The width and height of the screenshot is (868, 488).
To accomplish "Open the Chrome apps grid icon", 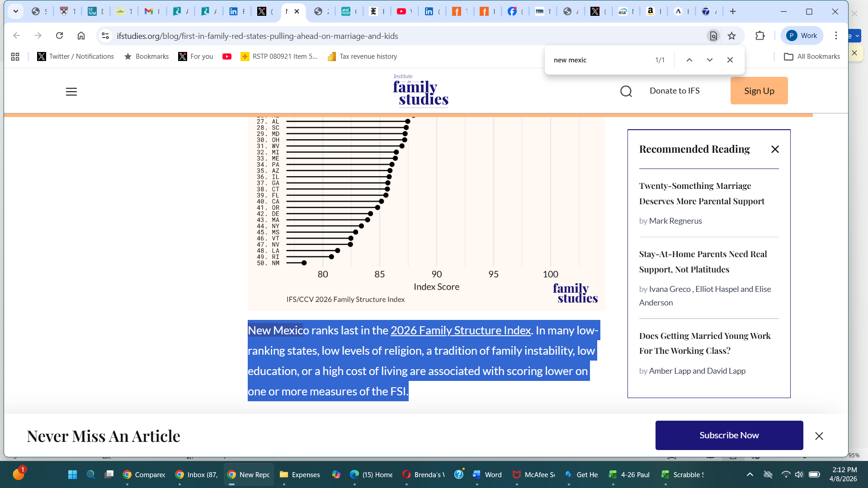I will click(x=15, y=56).
